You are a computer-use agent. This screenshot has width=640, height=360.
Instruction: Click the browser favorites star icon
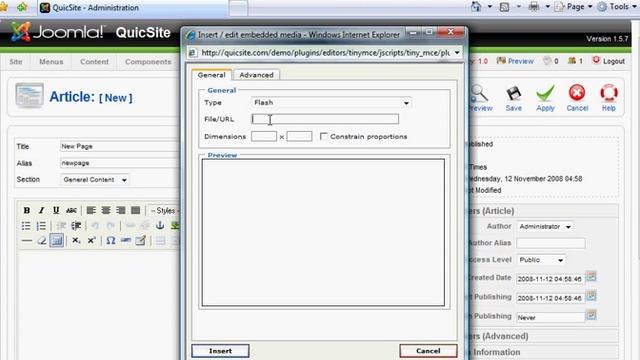3,7
